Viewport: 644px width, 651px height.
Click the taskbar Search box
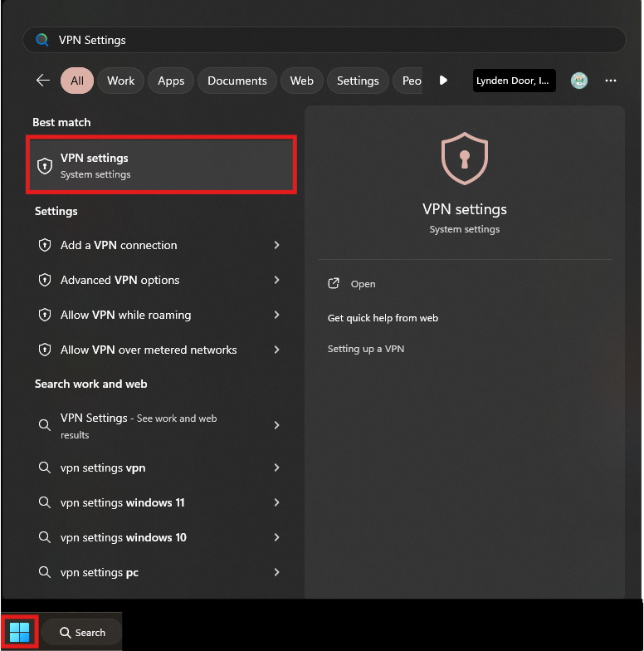pyautogui.click(x=82, y=633)
